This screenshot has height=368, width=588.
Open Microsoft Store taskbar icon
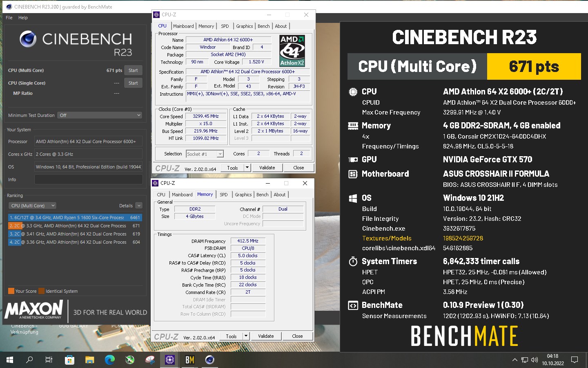(70, 360)
